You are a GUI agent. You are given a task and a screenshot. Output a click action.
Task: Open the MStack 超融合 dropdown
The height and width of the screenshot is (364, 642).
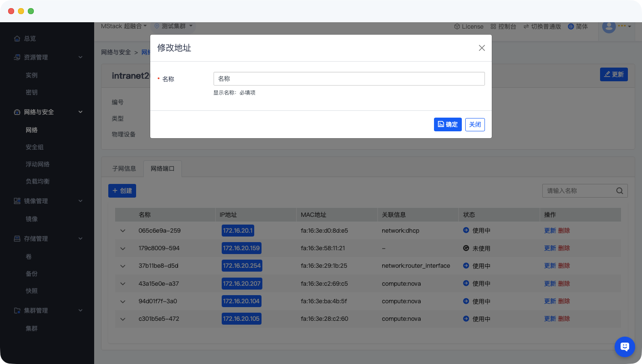tap(124, 26)
